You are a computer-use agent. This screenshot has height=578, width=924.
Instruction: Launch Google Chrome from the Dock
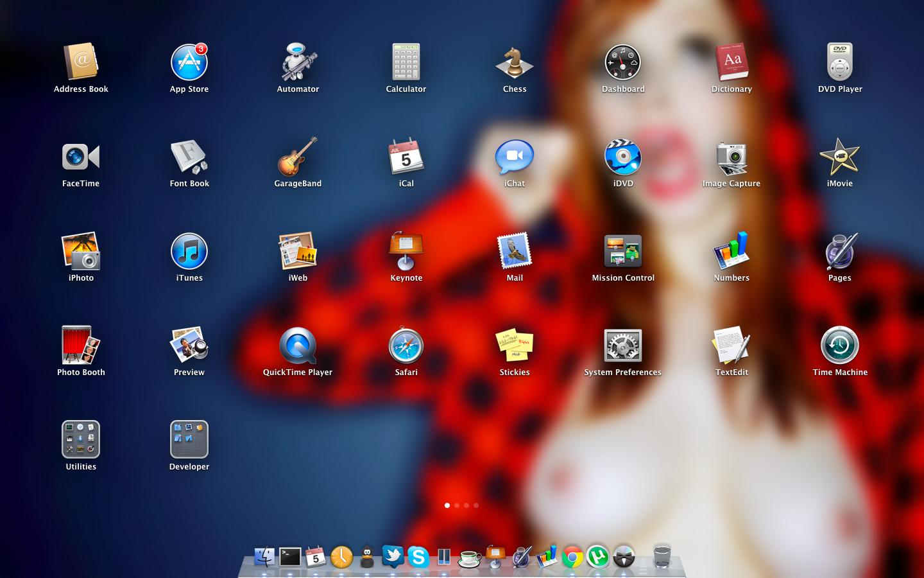[572, 557]
